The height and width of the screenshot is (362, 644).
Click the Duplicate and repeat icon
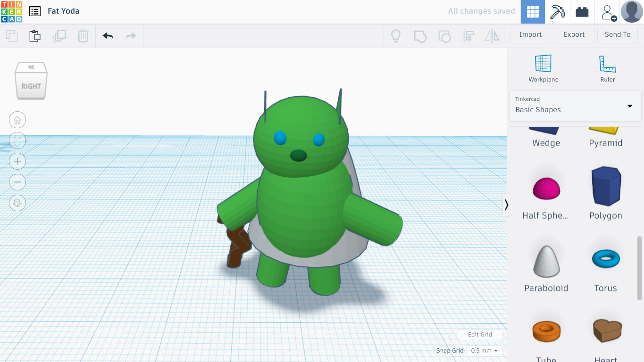pos(59,36)
